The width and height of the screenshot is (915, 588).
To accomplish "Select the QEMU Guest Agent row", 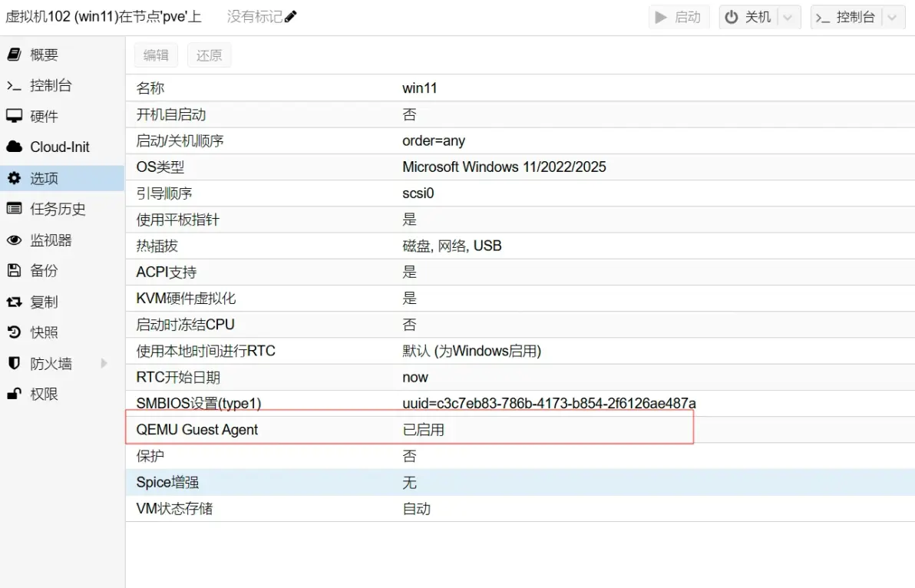I will click(x=409, y=430).
